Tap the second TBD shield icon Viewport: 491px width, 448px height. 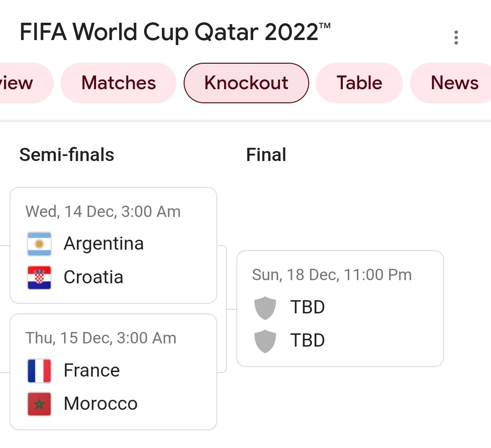click(265, 341)
